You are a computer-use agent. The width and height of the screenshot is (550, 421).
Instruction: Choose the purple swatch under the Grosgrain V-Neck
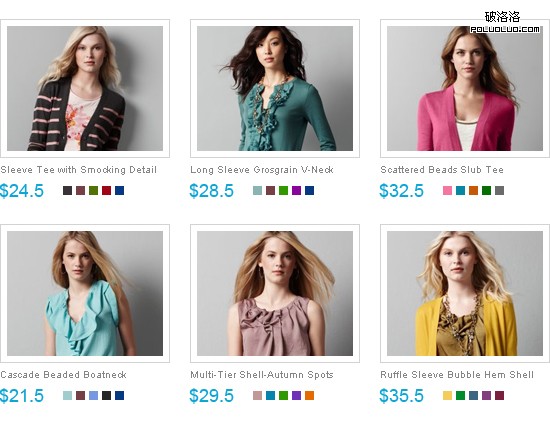coord(296,191)
